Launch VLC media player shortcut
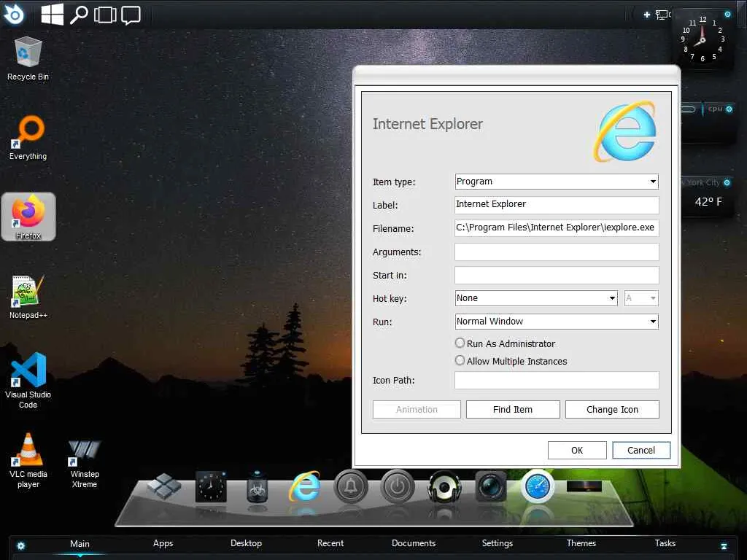The height and width of the screenshot is (560, 747). [x=28, y=460]
